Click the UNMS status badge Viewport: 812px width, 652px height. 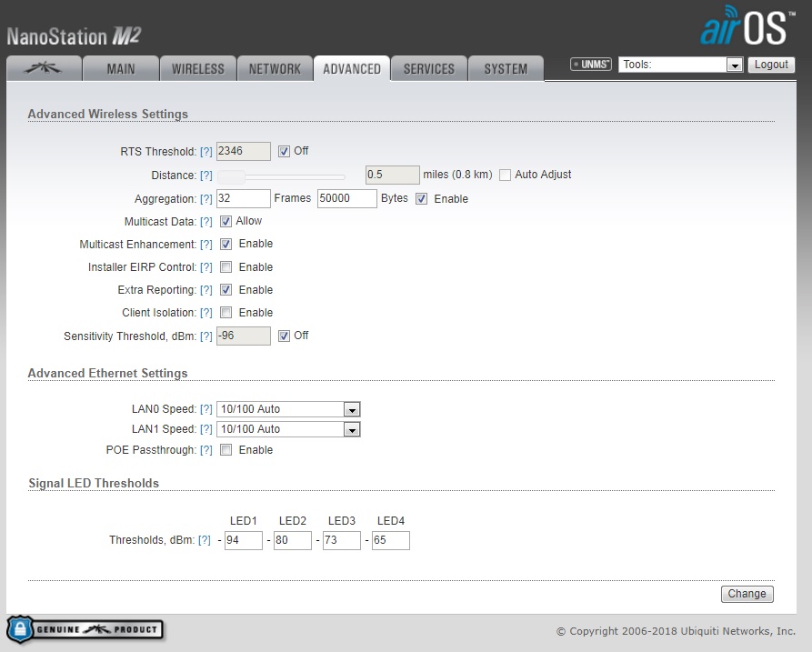click(591, 65)
